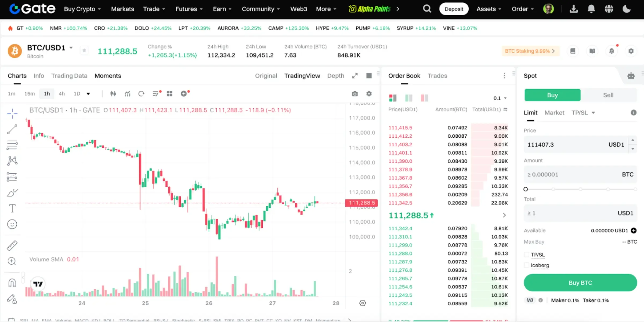Open the BTC/USD1 pair selector dropdown
Viewport: 644px width, 322px height.
(71, 47)
